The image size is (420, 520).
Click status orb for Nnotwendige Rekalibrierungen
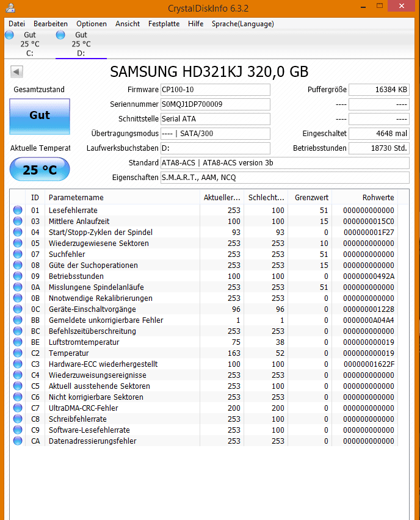click(x=18, y=298)
